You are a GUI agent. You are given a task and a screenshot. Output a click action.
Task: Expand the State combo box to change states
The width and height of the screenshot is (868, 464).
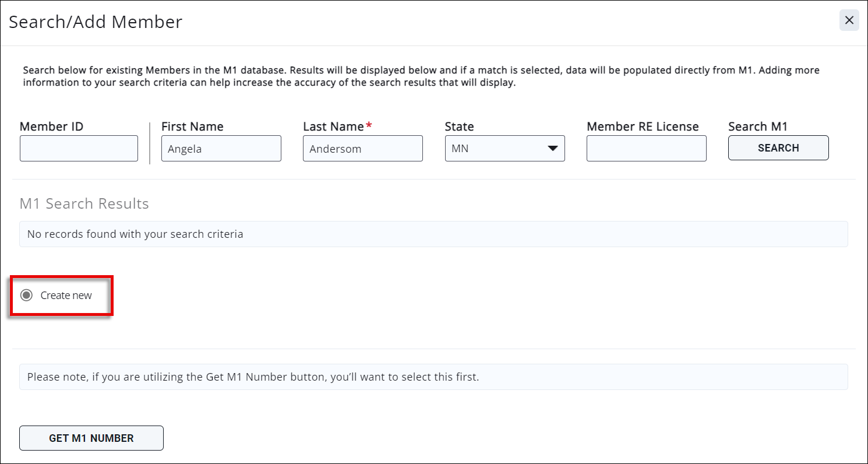[504, 148]
